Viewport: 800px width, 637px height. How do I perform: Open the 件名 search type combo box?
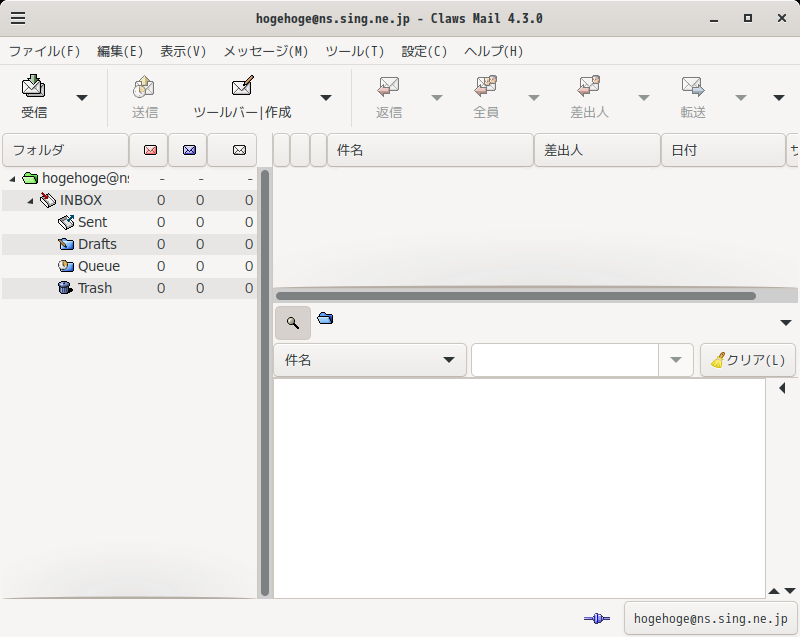(x=370, y=360)
